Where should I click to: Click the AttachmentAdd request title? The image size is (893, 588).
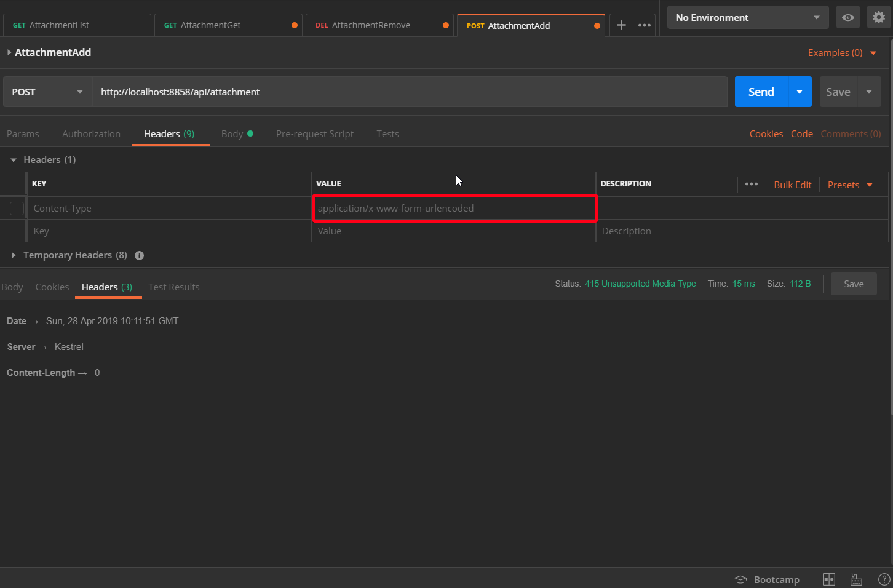click(53, 52)
